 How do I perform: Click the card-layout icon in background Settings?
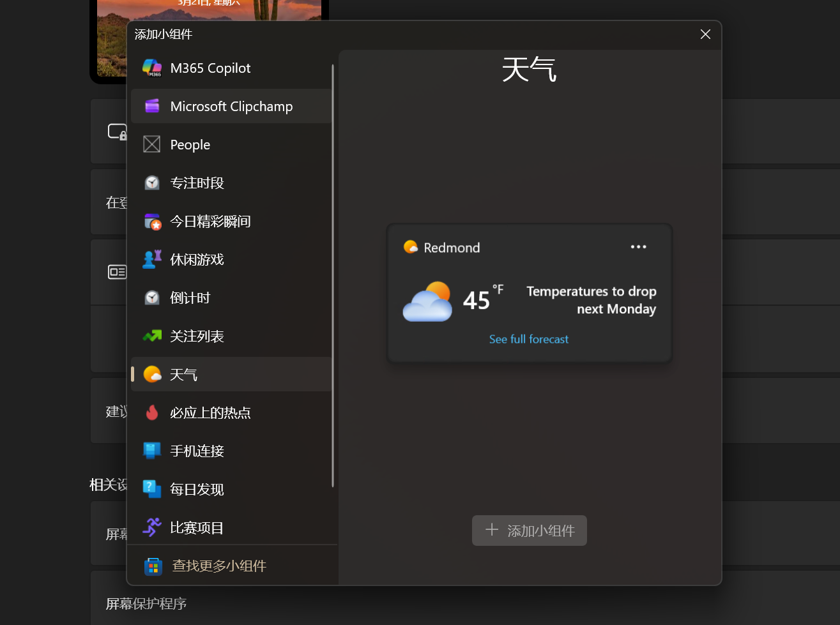[x=118, y=272]
